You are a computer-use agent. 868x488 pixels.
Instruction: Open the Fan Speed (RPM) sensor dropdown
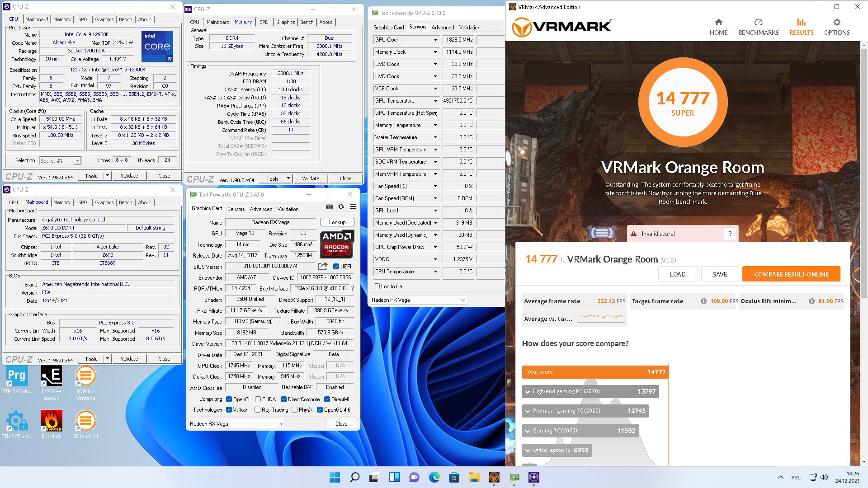[435, 198]
